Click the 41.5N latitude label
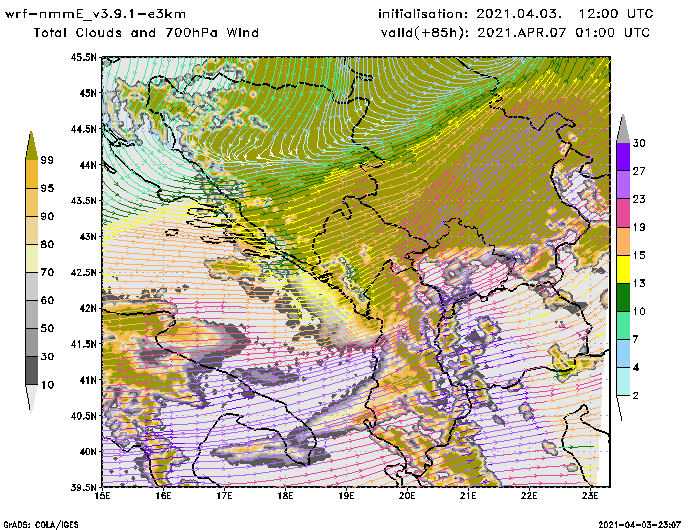The width and height of the screenshot is (700, 530). coord(83,344)
